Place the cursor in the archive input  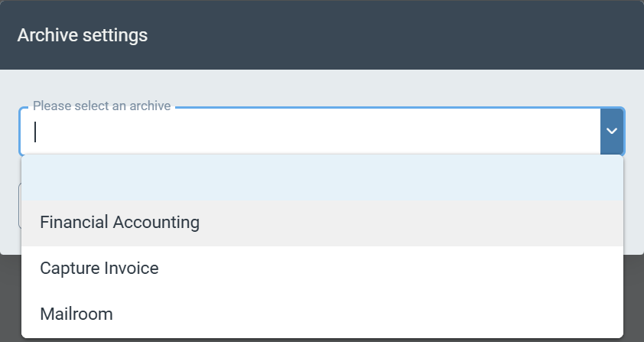pyautogui.click(x=306, y=132)
